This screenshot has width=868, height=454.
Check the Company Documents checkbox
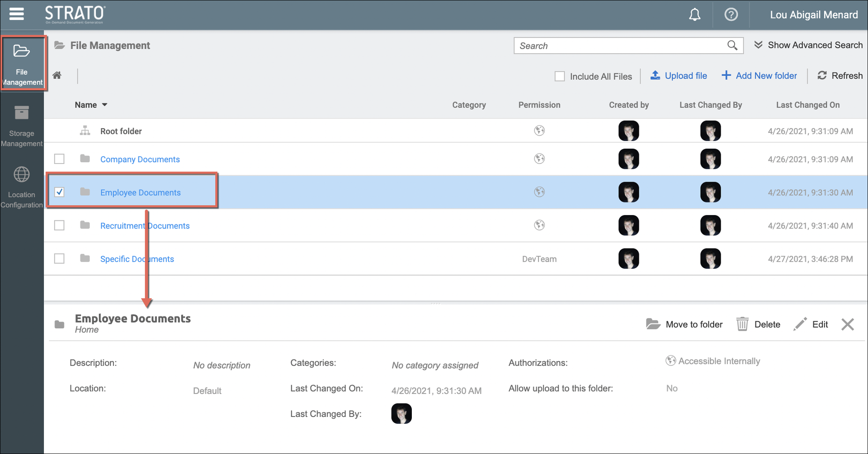coord(59,159)
